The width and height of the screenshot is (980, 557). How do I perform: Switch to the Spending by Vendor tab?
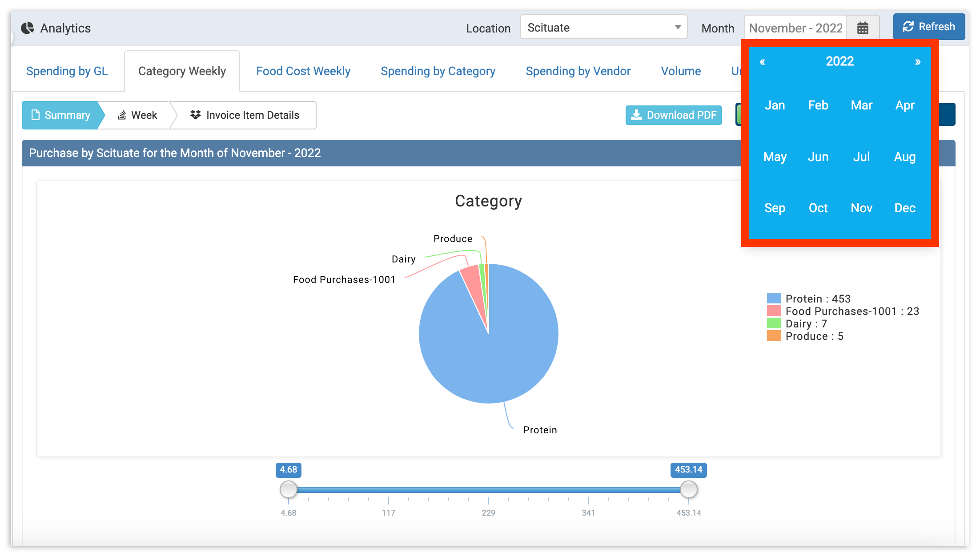578,71
